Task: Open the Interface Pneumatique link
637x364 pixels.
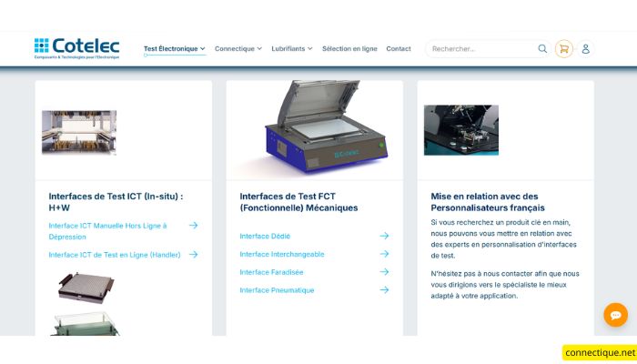Action: pyautogui.click(x=277, y=290)
